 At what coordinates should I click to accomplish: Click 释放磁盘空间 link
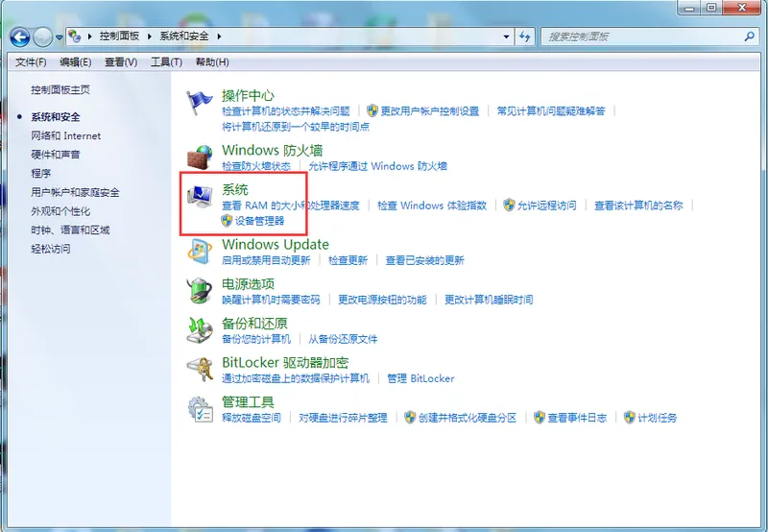(x=252, y=418)
